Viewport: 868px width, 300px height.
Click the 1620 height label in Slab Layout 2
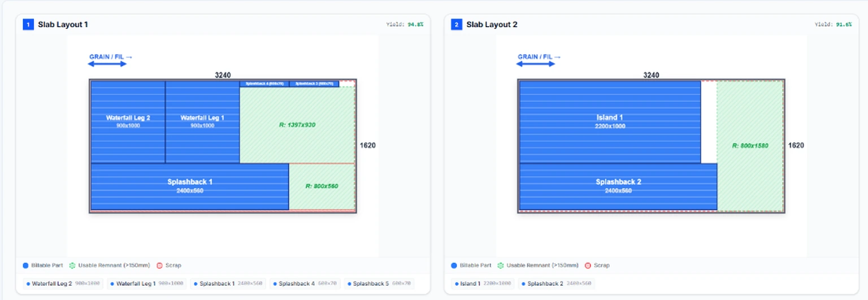[x=796, y=145]
